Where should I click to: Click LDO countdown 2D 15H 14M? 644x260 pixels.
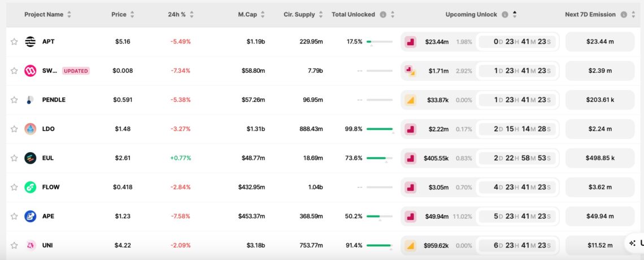point(517,129)
